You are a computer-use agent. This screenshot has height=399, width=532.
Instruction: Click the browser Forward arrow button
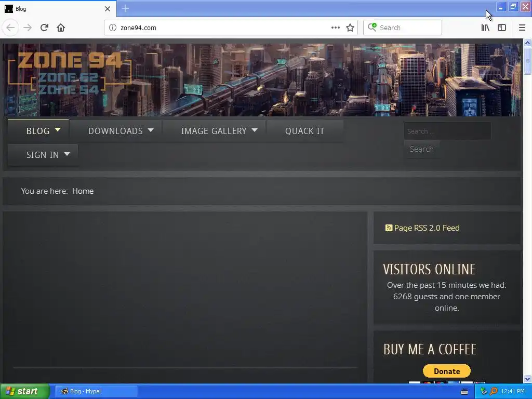28,28
